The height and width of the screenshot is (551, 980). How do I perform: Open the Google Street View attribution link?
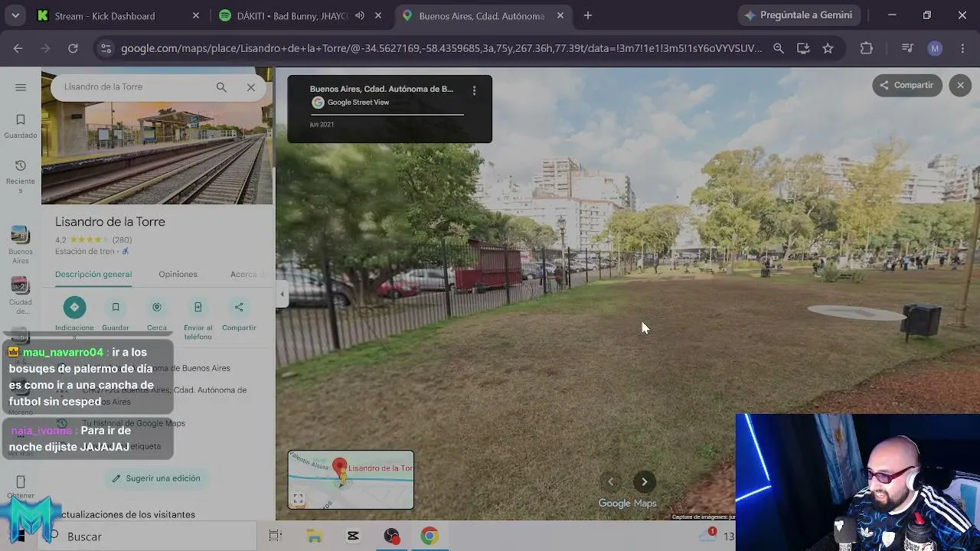click(358, 103)
